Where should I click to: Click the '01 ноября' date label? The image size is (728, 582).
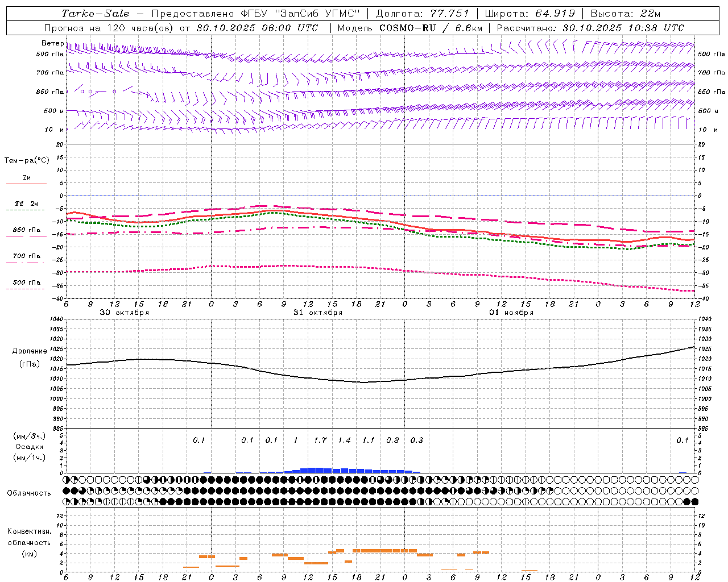pyautogui.click(x=511, y=313)
